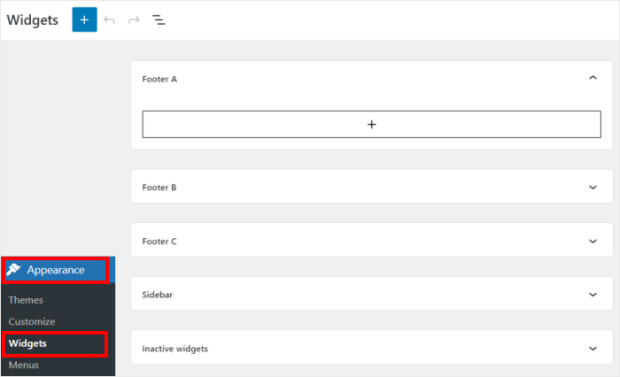620x377 pixels.
Task: Click the Footer C heading text
Action: [x=159, y=241]
